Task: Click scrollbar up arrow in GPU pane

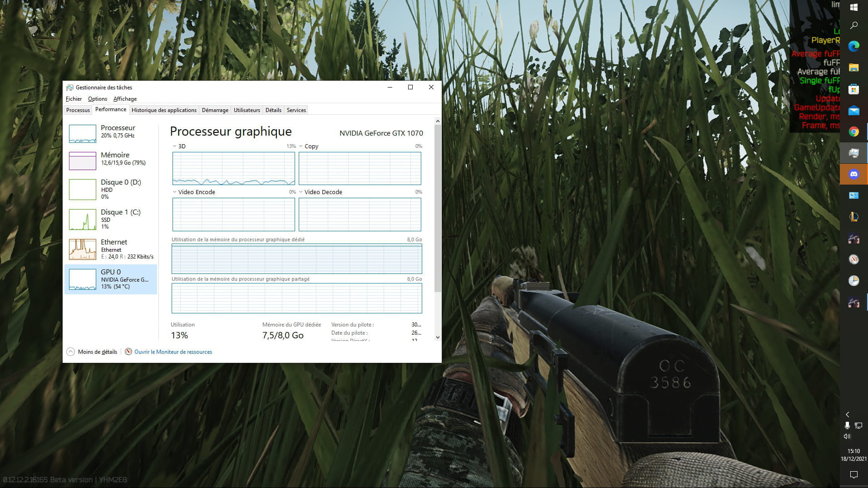Action: (x=438, y=121)
